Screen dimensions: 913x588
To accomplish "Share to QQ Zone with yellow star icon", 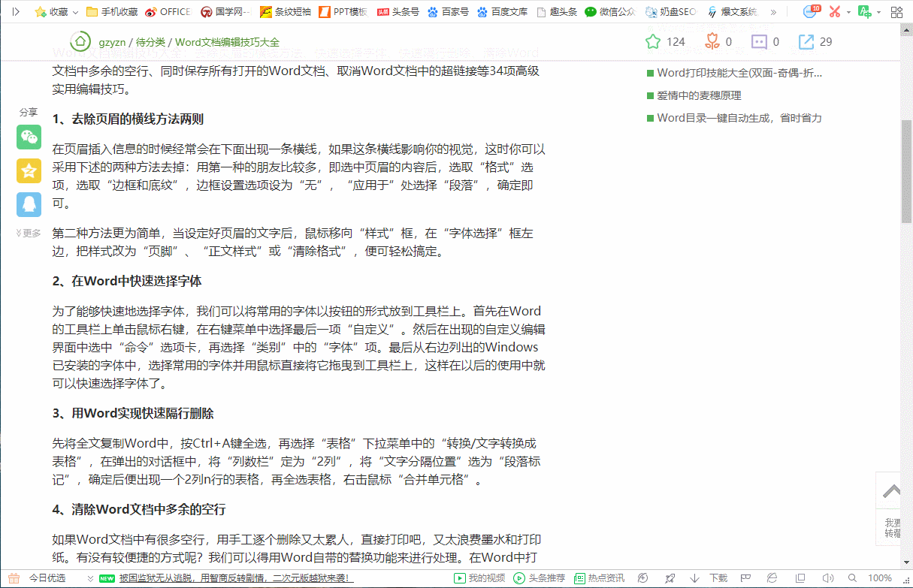I will (x=29, y=170).
